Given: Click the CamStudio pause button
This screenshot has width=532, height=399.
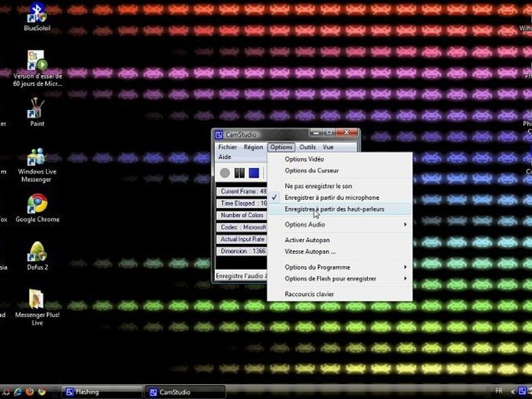Looking at the screenshot, I should (239, 173).
